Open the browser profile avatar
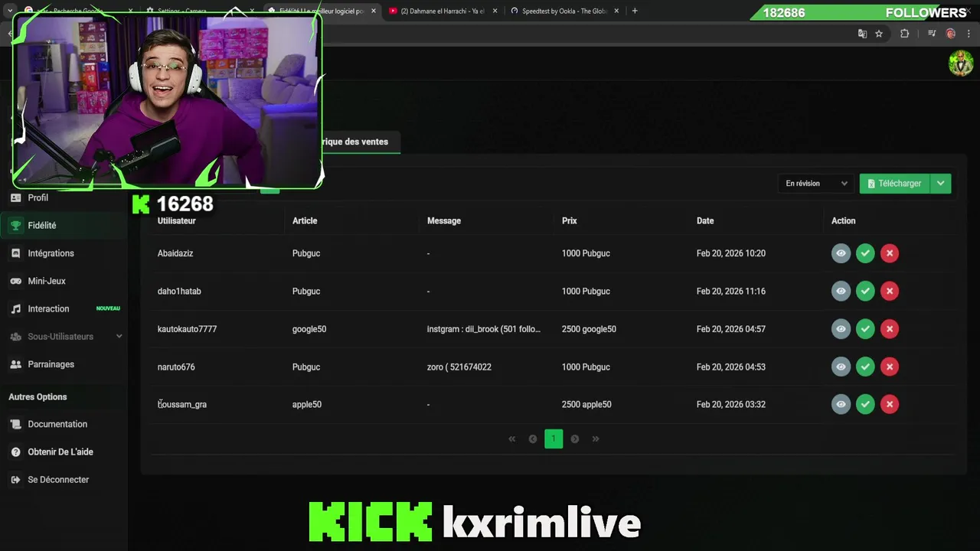 click(x=951, y=34)
